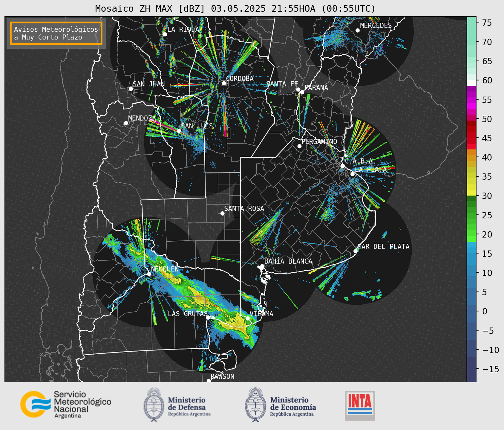Click the NEUQUÉN city marker dot

(x=149, y=274)
